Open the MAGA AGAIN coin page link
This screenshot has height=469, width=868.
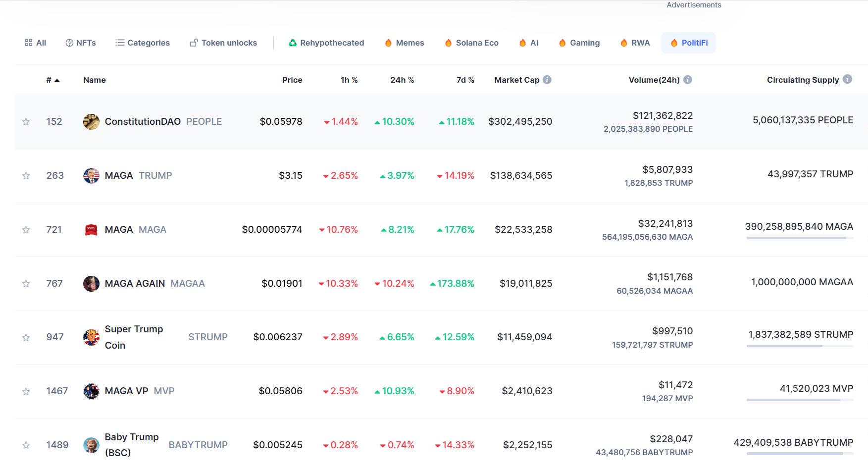click(135, 283)
